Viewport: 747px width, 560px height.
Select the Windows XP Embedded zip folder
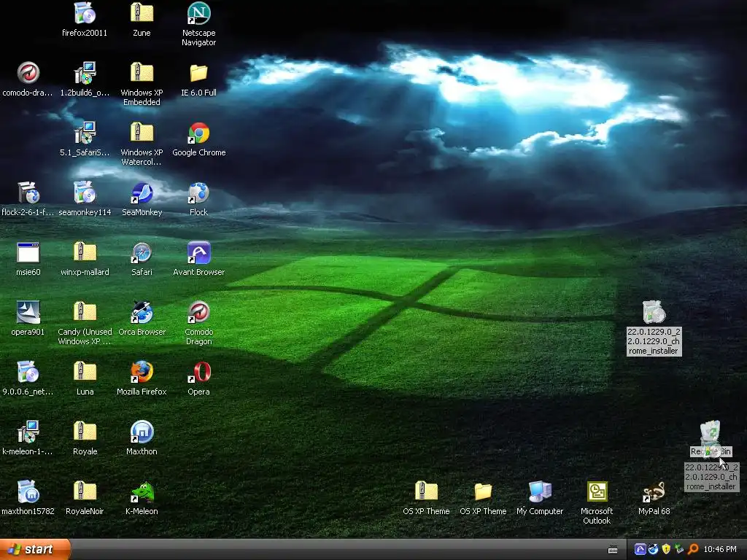pos(142,74)
